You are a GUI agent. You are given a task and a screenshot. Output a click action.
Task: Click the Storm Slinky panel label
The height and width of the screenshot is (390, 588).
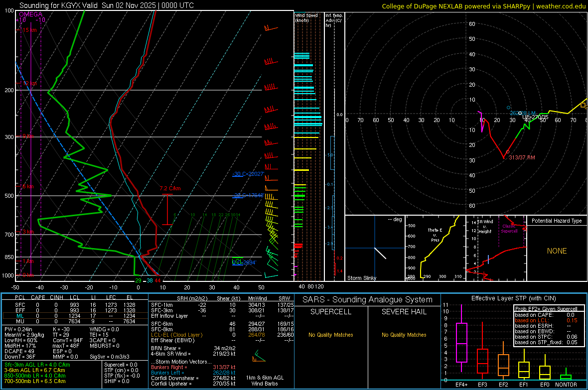[361, 278]
